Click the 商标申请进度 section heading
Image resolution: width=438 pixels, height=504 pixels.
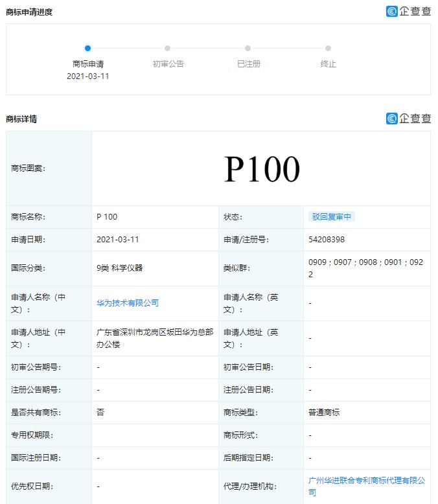29,12
